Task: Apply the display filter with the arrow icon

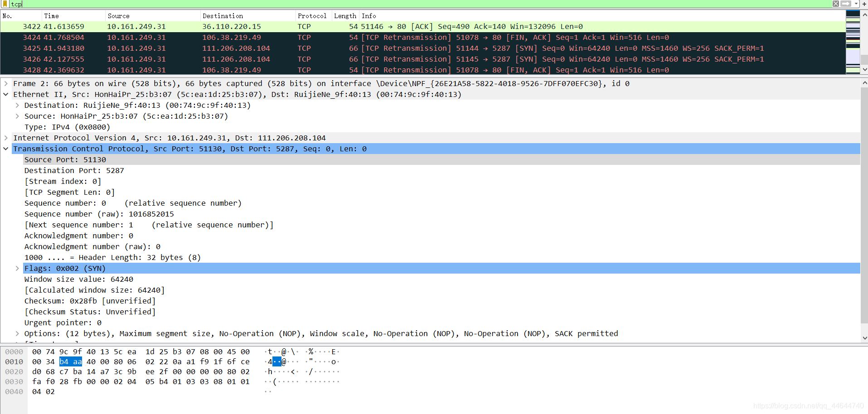Action: [x=846, y=4]
